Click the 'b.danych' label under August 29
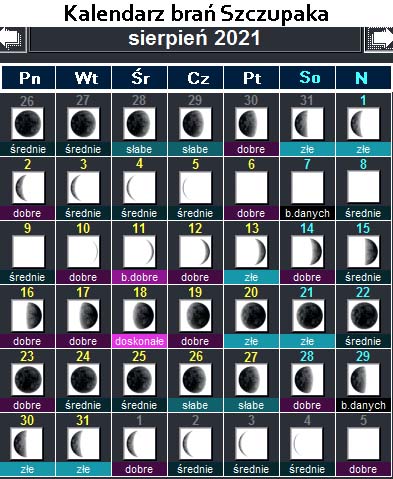This screenshot has height=479, width=393. [363, 405]
